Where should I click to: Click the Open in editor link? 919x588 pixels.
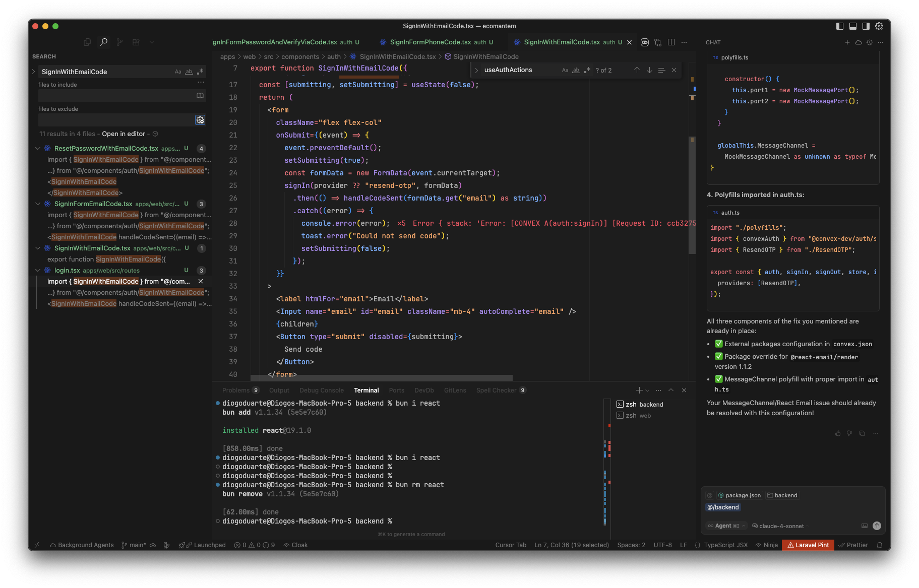click(124, 134)
